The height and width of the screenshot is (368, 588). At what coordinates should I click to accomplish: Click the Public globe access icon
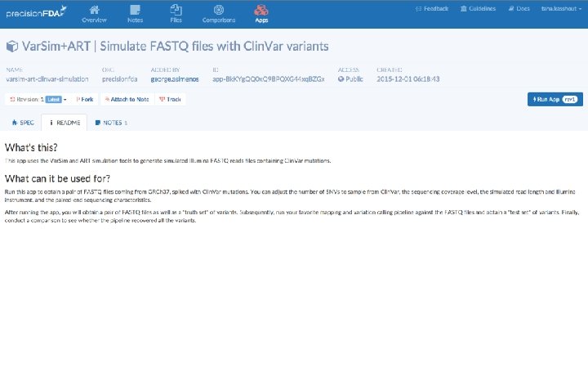(x=341, y=79)
